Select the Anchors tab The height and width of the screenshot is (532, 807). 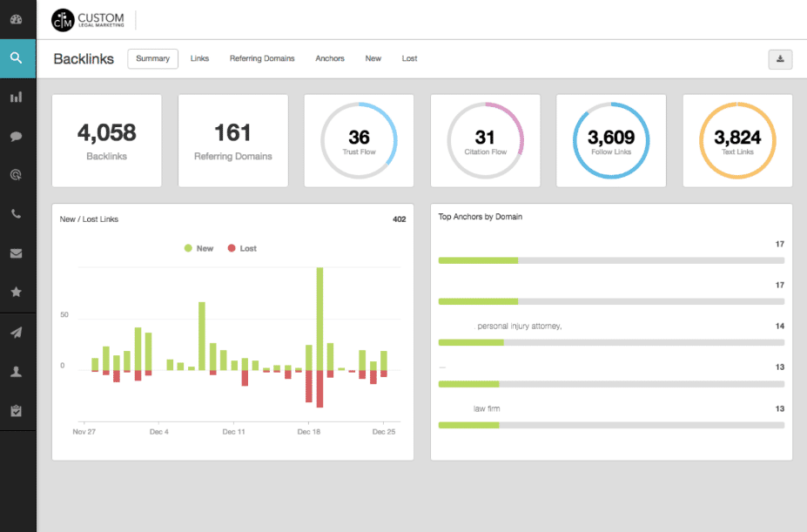coord(330,58)
